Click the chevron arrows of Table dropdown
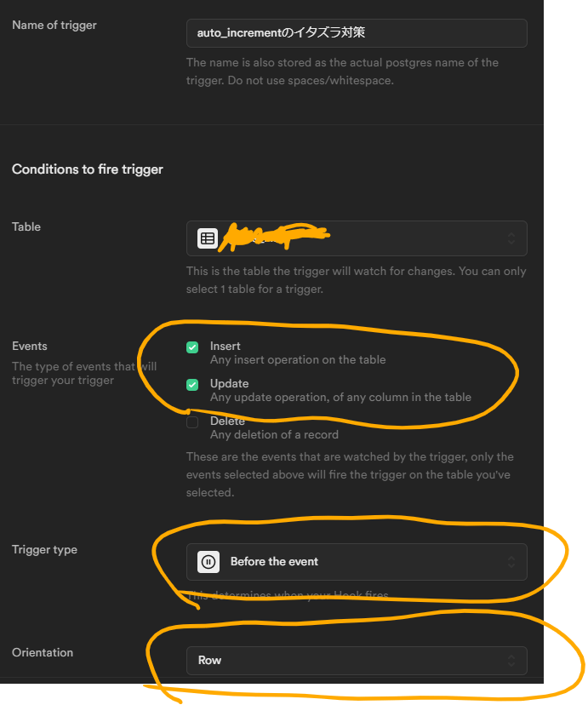The height and width of the screenshot is (705, 588). point(511,238)
